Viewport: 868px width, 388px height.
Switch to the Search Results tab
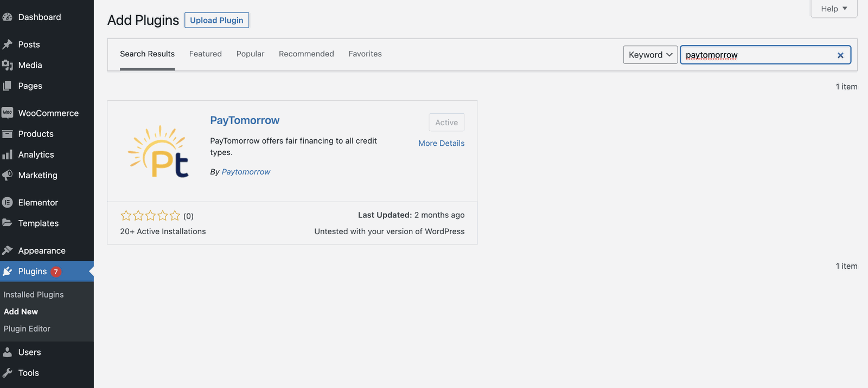tap(147, 54)
